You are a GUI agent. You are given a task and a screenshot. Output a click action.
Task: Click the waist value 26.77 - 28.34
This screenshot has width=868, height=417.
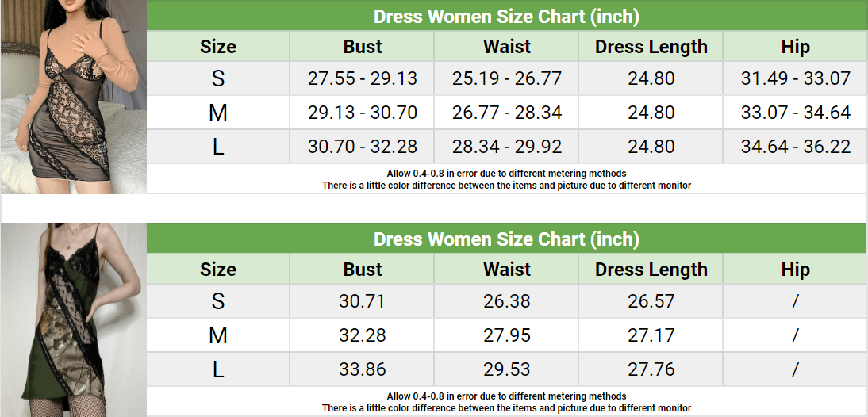[x=507, y=113]
